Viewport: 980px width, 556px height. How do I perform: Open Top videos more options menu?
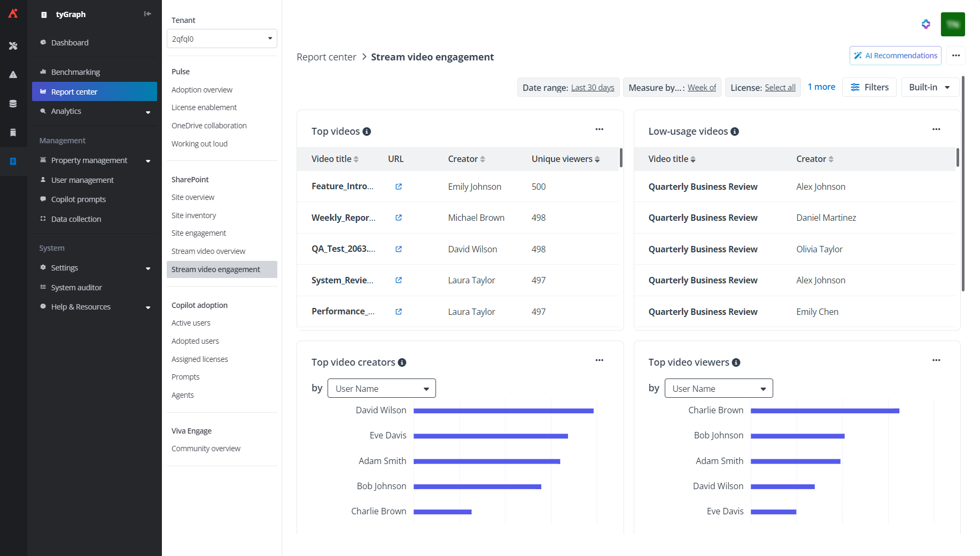coord(599,129)
